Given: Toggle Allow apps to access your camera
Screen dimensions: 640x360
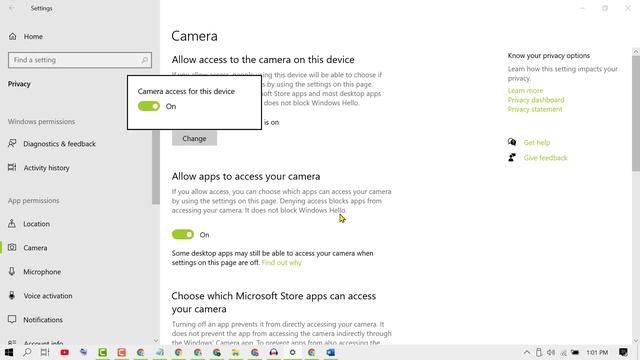Looking at the screenshot, I should pos(182,234).
